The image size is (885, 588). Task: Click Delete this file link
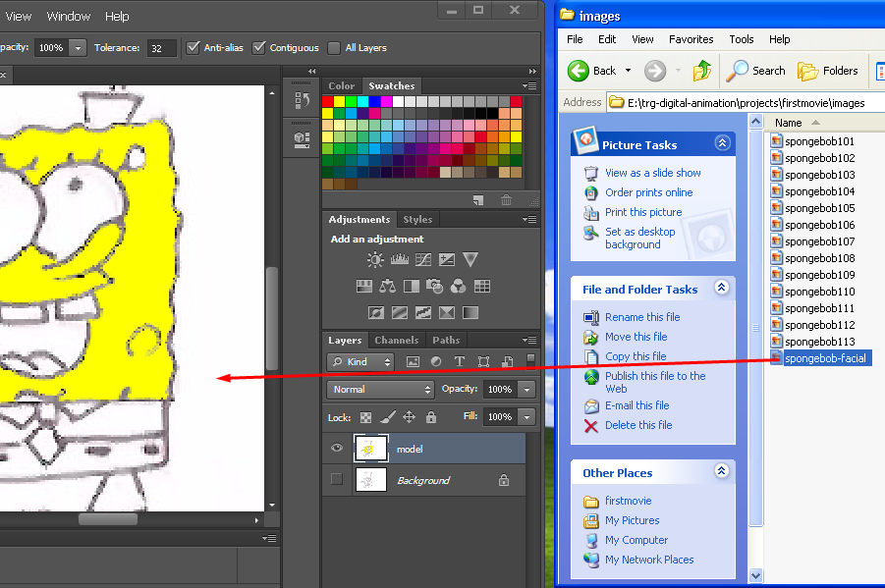pyautogui.click(x=638, y=425)
